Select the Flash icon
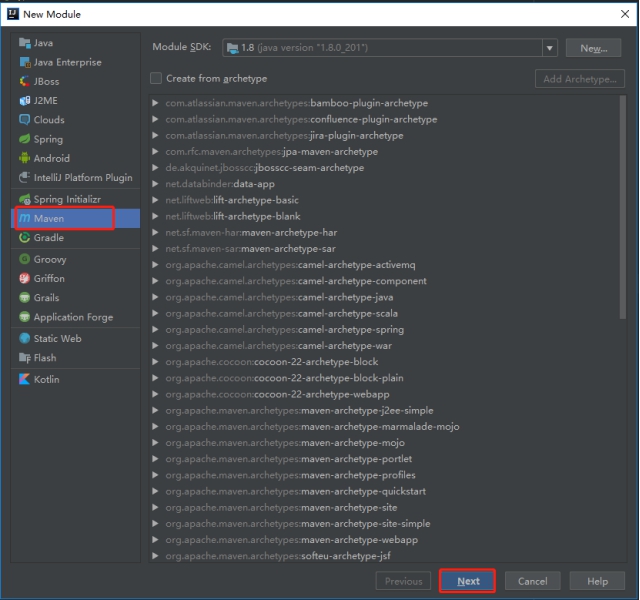Screen dimensions: 640x600 click(24, 358)
